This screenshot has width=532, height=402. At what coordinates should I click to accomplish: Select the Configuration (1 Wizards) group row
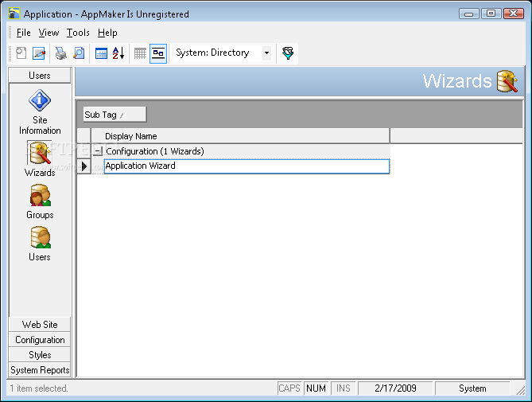(x=241, y=151)
